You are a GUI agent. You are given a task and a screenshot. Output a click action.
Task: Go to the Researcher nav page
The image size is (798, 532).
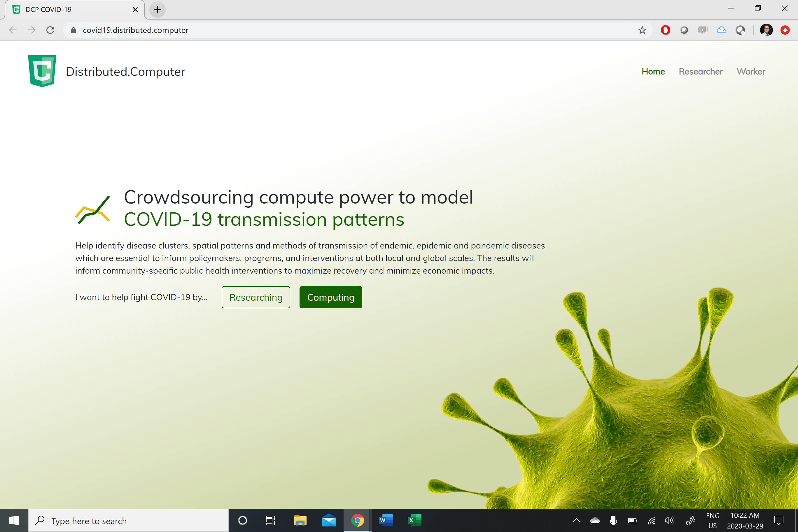[701, 71]
